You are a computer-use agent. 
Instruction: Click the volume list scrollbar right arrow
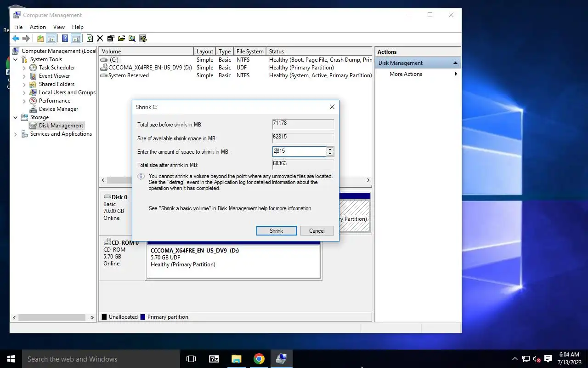[368, 180]
